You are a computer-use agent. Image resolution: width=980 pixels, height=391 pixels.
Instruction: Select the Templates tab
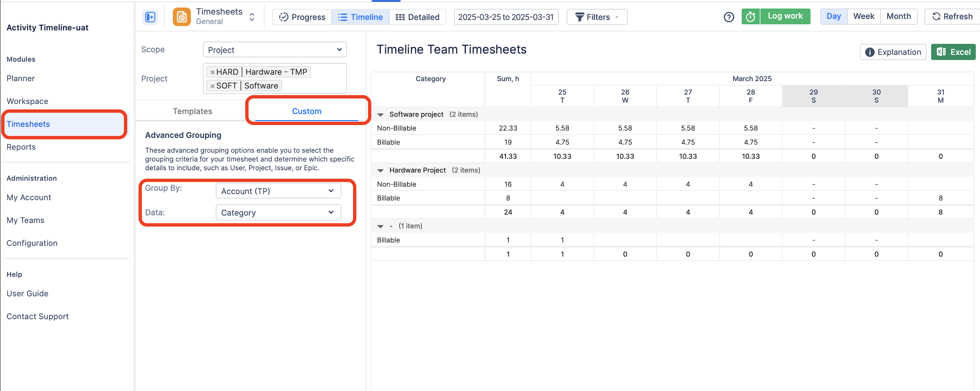click(192, 111)
